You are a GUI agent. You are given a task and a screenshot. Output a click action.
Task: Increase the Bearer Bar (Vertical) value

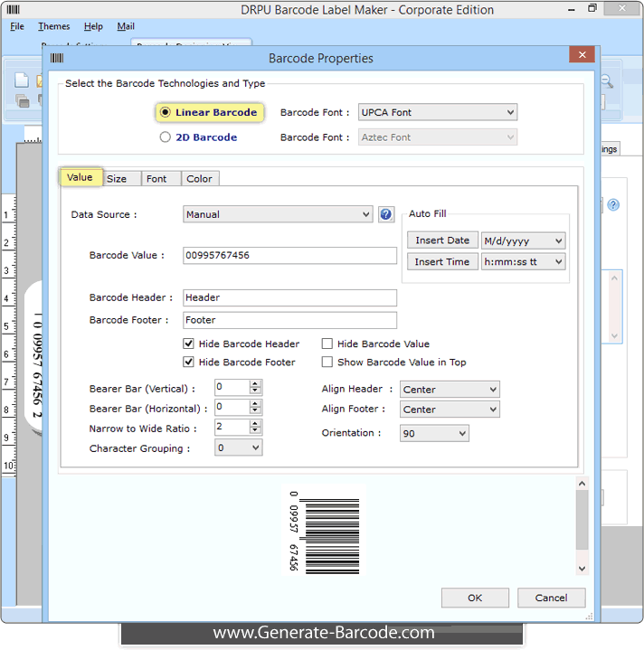pos(256,383)
